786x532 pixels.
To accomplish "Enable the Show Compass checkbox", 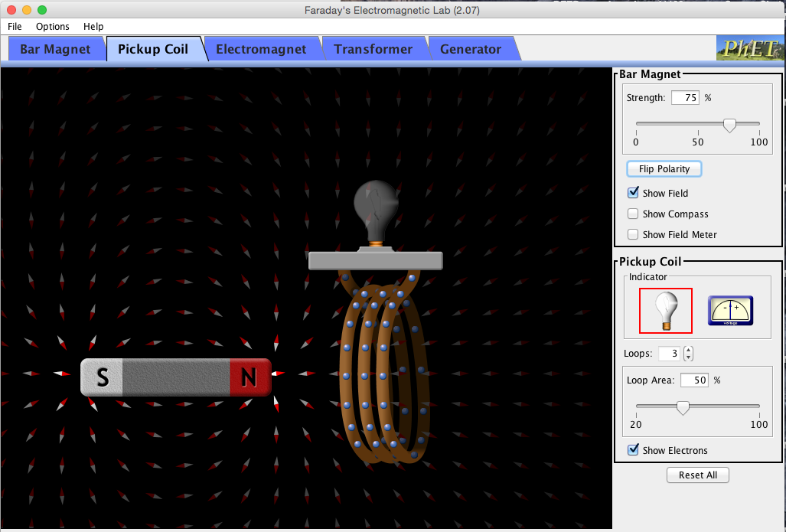I will pyautogui.click(x=633, y=214).
